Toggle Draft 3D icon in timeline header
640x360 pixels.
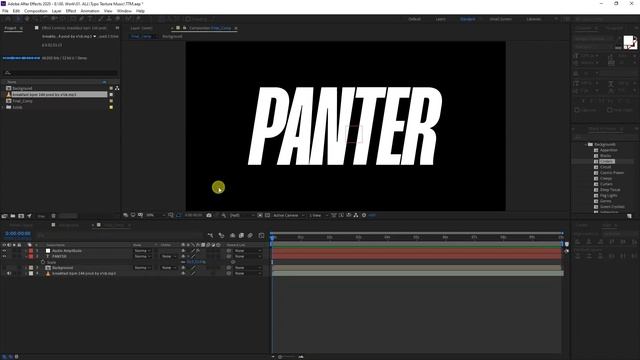pos(221,235)
